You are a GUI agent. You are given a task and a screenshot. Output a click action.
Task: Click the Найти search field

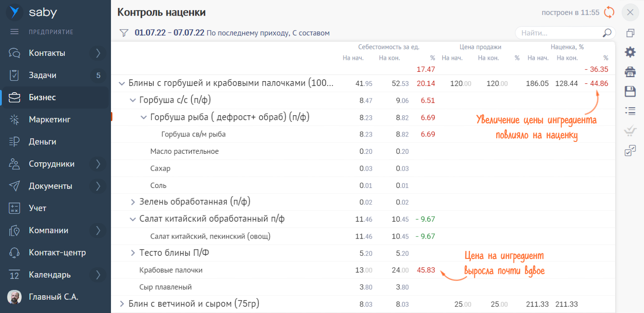pos(559,33)
